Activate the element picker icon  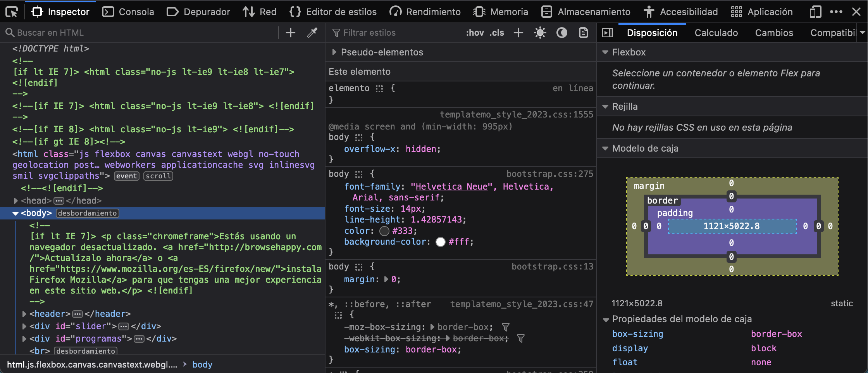12,12
